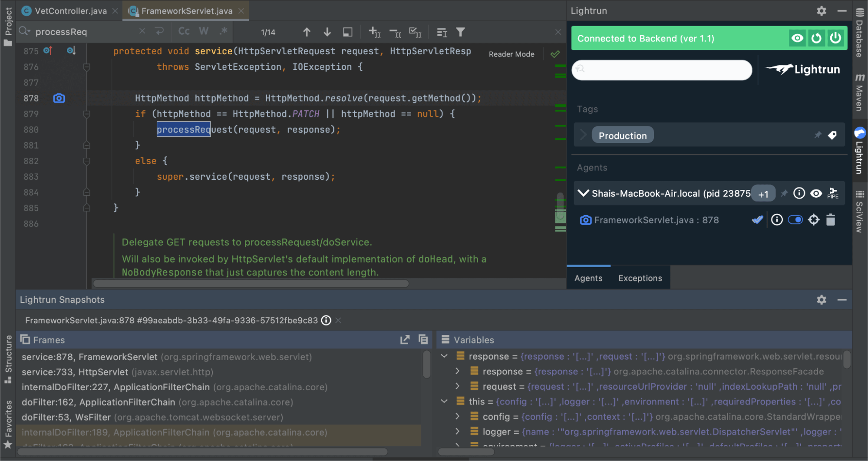868x461 pixels.
Task: Open Lightrun Snapshots panel settings gear
Action: click(x=821, y=300)
